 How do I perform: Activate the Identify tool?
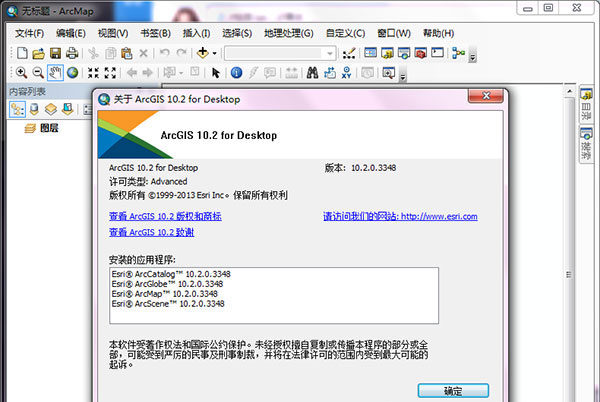(x=238, y=72)
